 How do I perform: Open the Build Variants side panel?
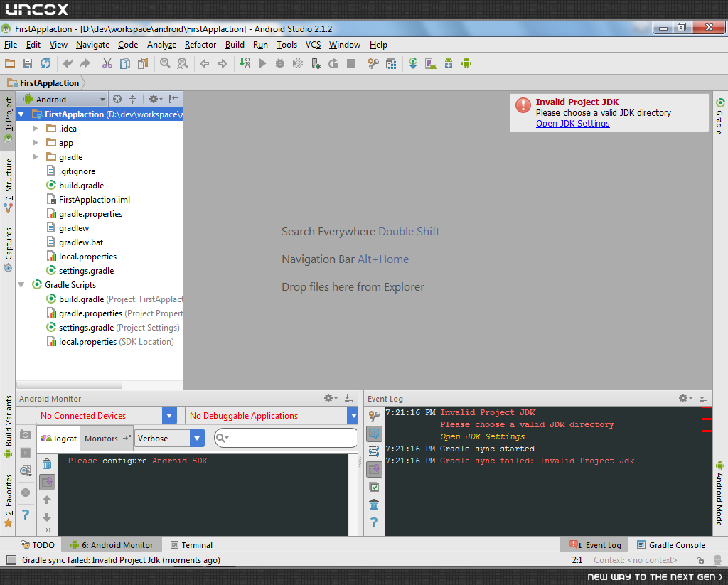point(8,426)
